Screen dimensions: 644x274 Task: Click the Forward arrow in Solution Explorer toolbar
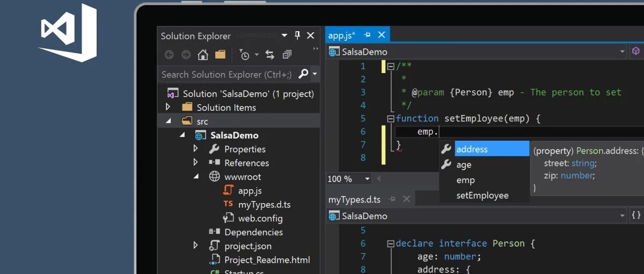pos(186,54)
